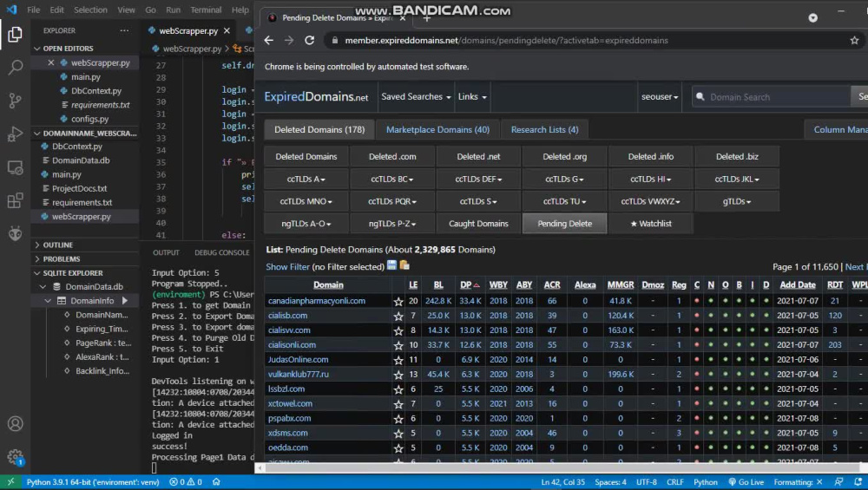Click errors and warnings status indicator
This screenshot has height=490, width=868.
point(186,481)
